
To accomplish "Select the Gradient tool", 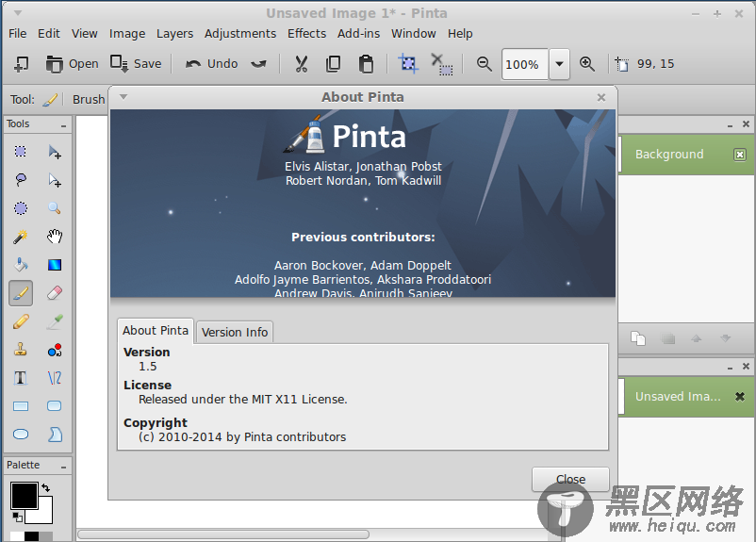I will 55,265.
